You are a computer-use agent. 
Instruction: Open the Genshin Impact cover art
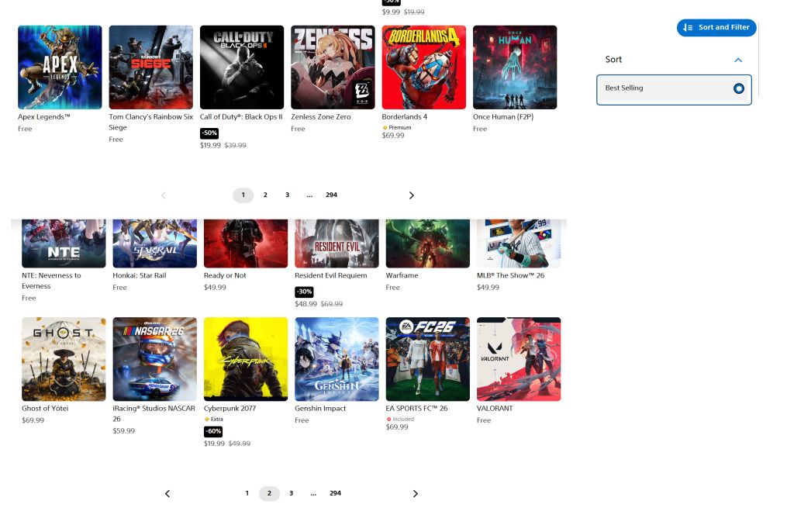tap(337, 359)
